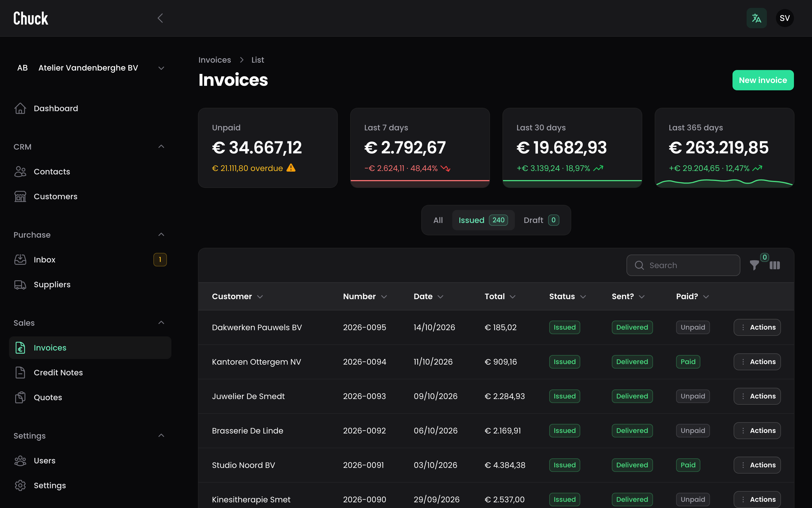Open the Purchase Inbox
The image size is (812, 508).
coord(90,259)
